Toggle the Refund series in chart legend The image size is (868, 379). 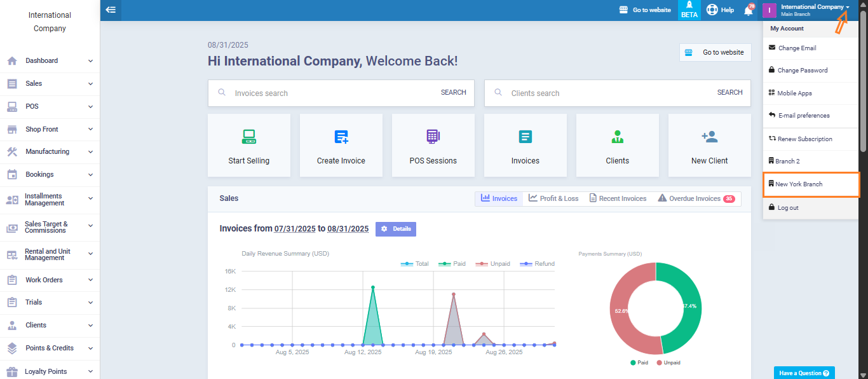(x=537, y=264)
